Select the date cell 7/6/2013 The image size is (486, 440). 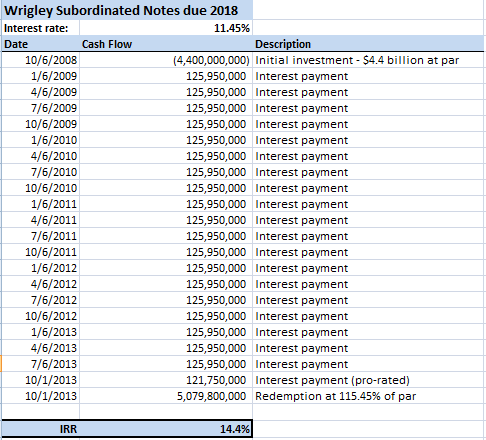[x=41, y=364]
